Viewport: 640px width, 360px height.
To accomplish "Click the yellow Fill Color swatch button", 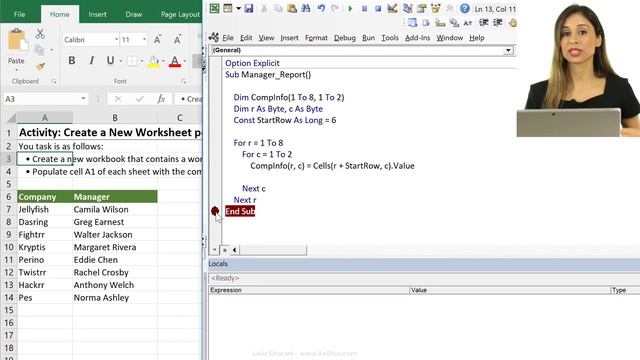I will point(153,62).
